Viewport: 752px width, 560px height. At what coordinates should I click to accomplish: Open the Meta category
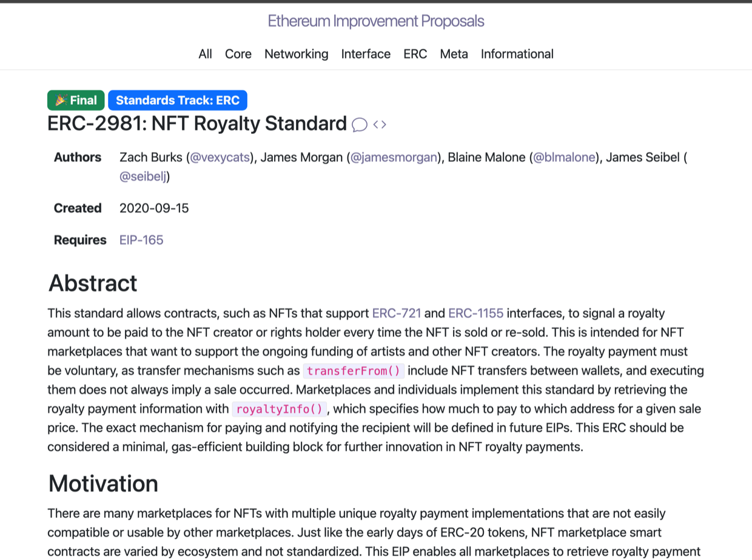point(454,54)
